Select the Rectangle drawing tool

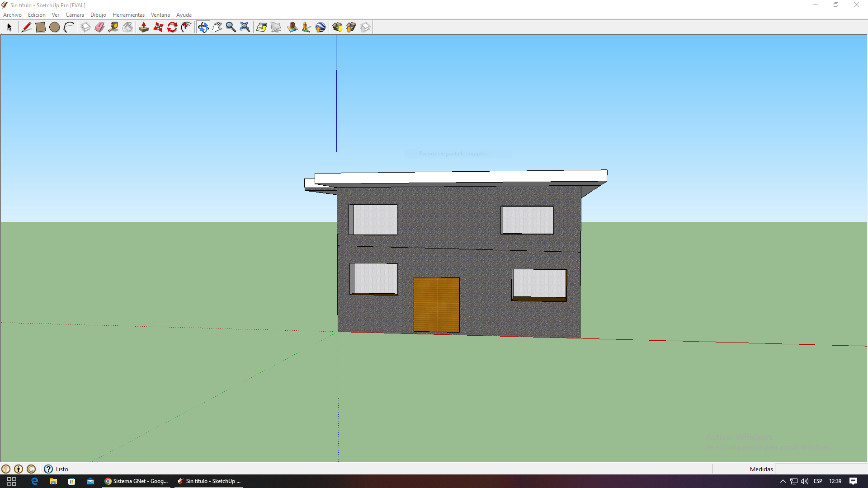[40, 27]
